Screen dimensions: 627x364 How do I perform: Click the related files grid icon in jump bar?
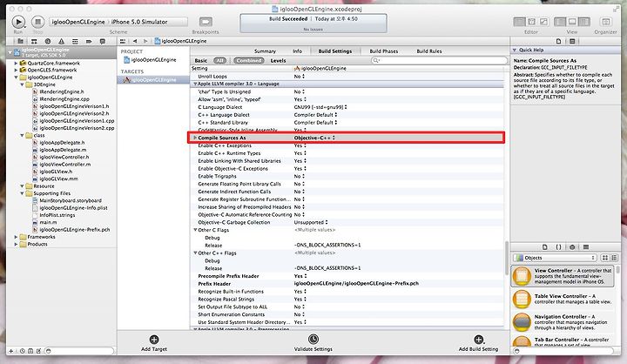[x=123, y=41]
